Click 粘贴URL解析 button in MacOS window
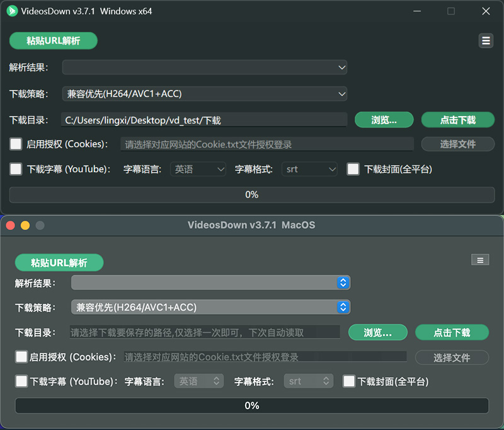The height and width of the screenshot is (430, 504). click(x=59, y=262)
